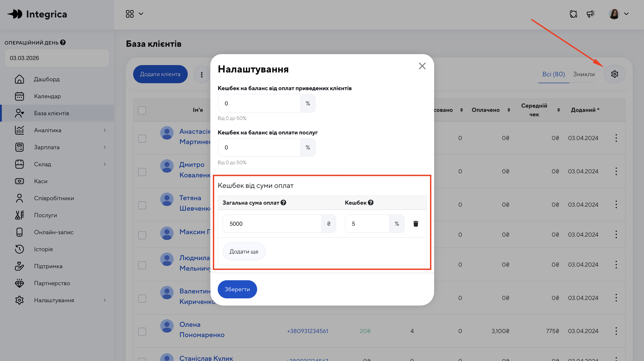Tick checkbox for Анастасія Мартиненко row
Screen dimensions: 644x361
point(142,139)
